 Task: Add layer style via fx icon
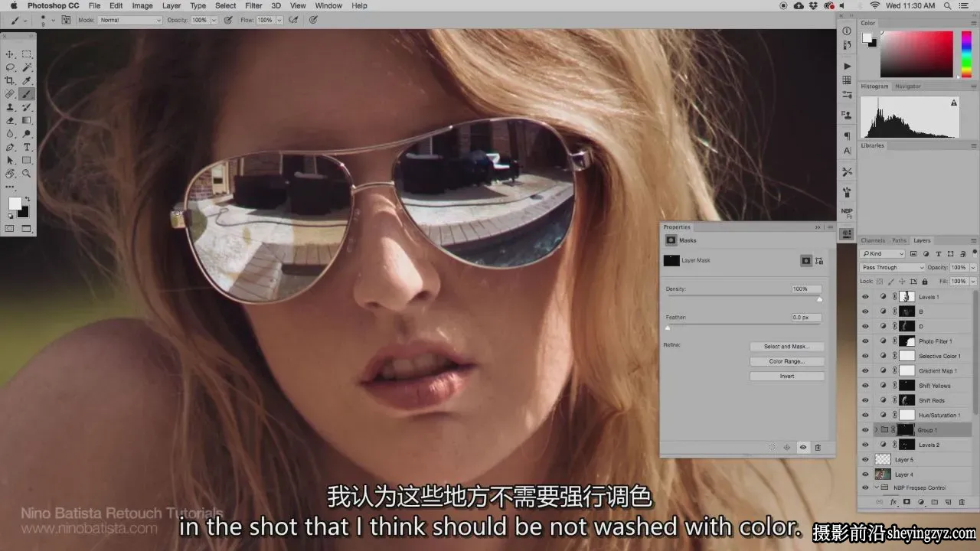click(x=893, y=502)
